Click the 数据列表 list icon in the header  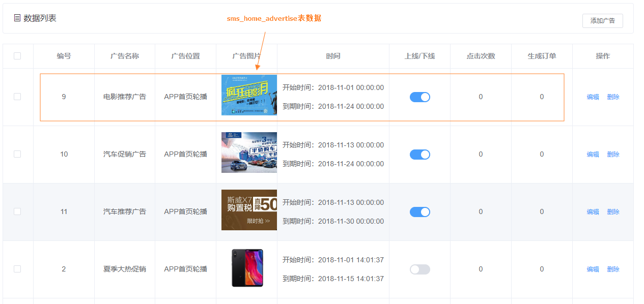coord(17,17)
